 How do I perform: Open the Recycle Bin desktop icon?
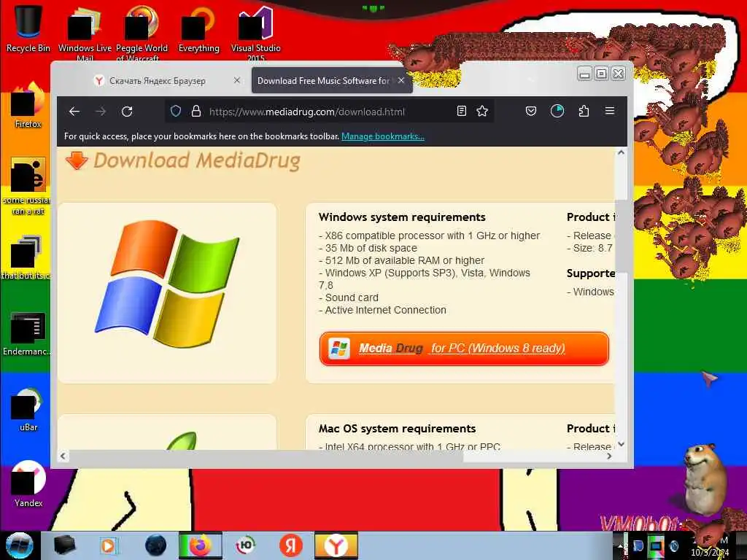[28, 28]
